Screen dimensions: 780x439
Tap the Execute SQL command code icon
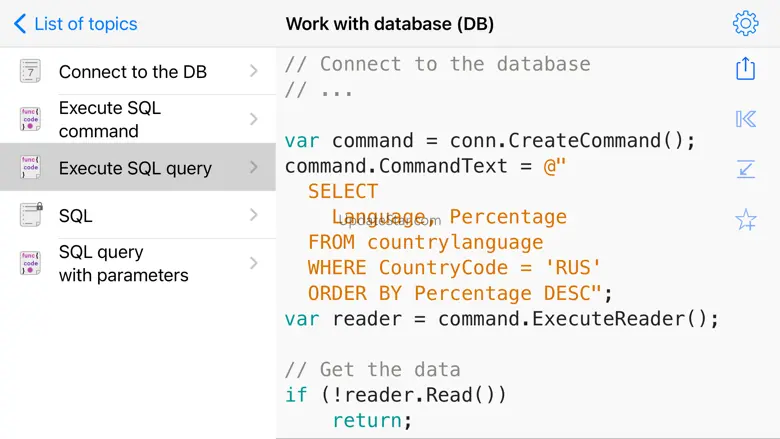(x=30, y=119)
